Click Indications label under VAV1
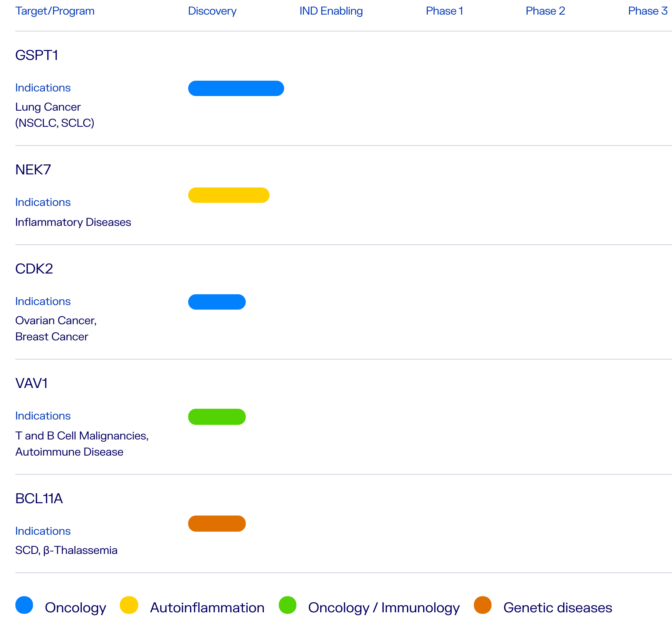The width and height of the screenshot is (672, 620). [x=43, y=416]
